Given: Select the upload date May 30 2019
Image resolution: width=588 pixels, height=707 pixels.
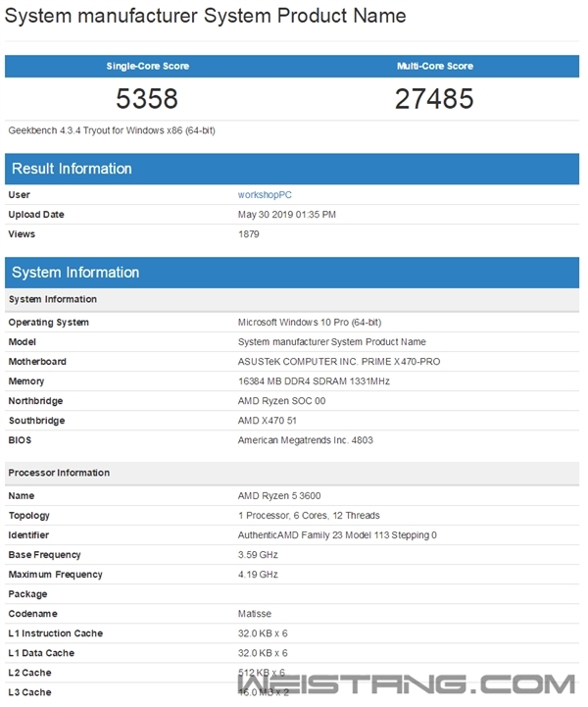Looking at the screenshot, I should click(x=286, y=215).
